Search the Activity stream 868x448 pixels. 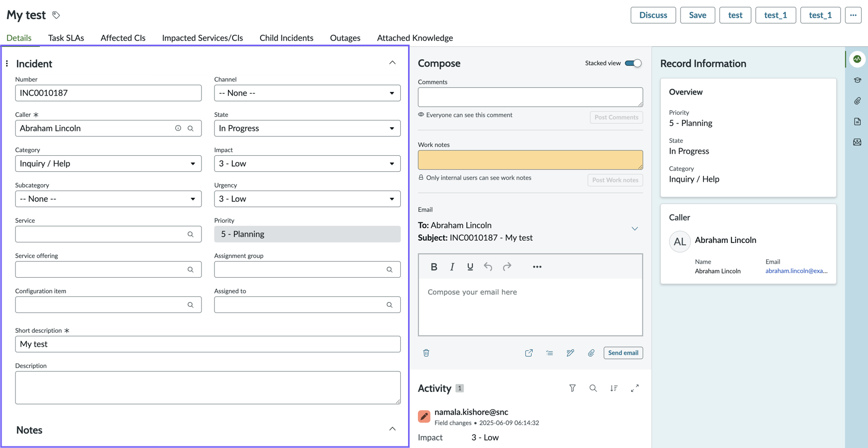(x=593, y=388)
